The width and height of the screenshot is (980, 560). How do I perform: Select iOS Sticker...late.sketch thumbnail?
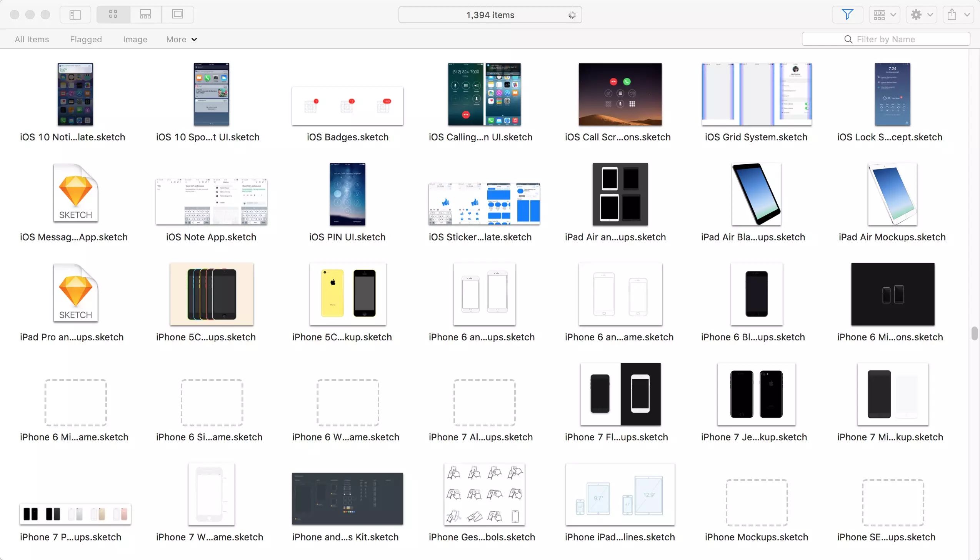[x=484, y=204]
